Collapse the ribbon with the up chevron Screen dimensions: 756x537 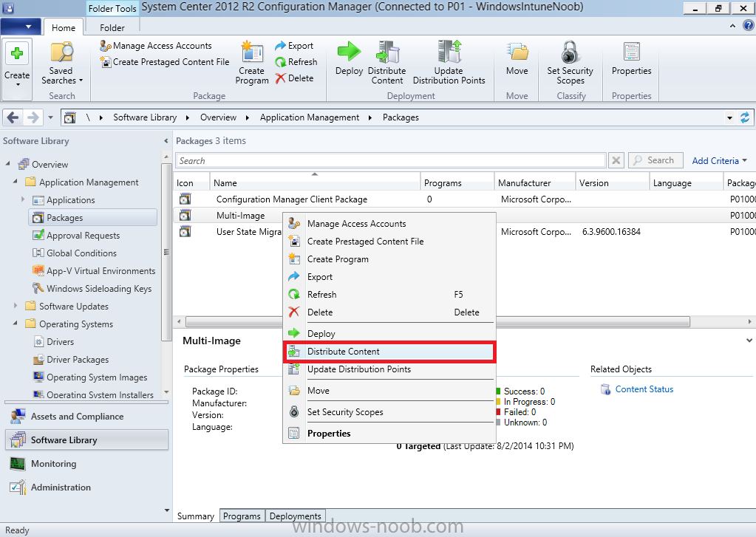pos(733,26)
